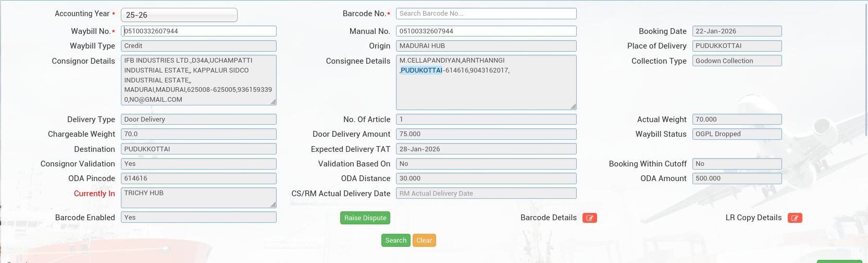The height and width of the screenshot is (263, 868).
Task: Click the CS/RM Actual Delivery Date field
Action: pos(486,194)
